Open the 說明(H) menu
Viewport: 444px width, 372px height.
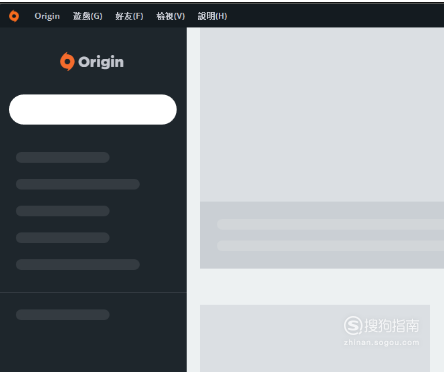coord(212,16)
